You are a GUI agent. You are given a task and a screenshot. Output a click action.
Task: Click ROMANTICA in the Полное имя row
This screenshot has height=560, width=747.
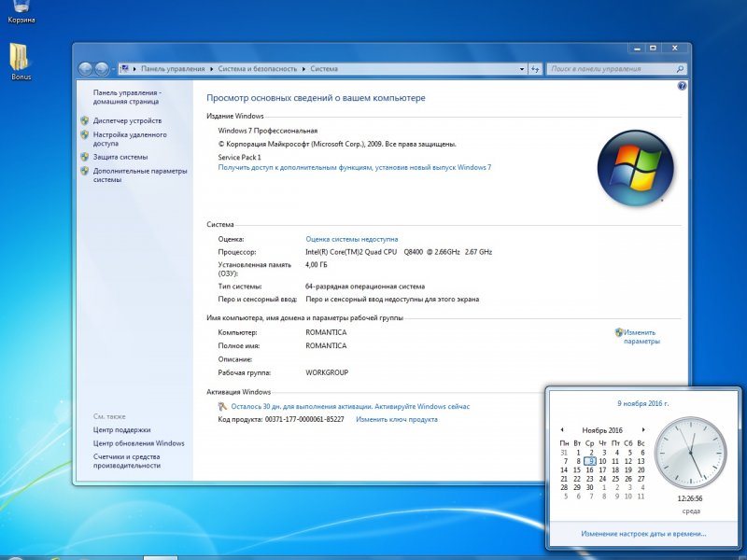click(326, 345)
